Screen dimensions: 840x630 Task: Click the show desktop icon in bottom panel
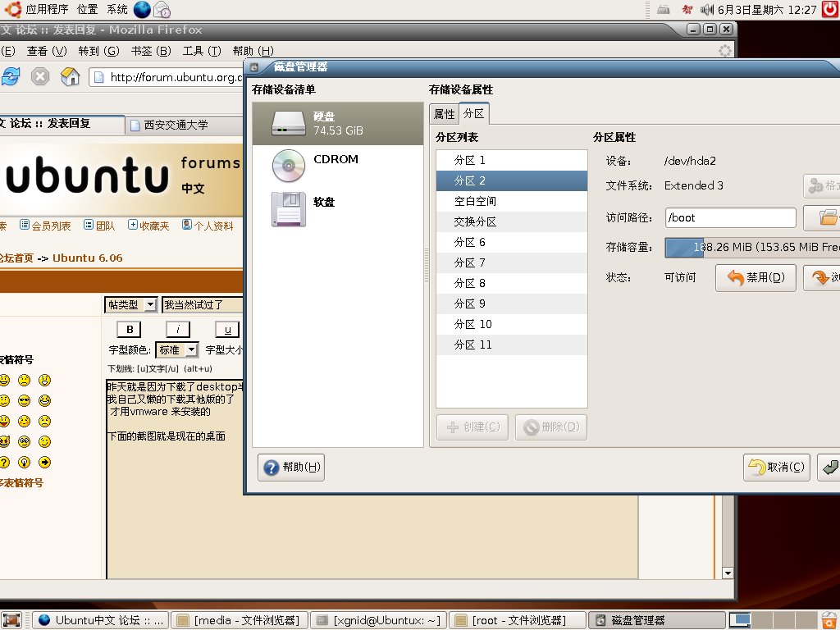[11, 620]
